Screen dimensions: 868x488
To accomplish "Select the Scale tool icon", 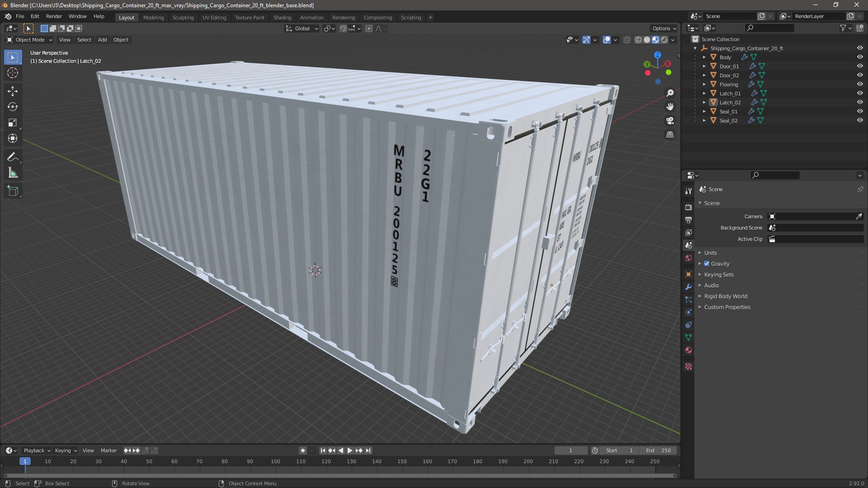I will click(x=13, y=122).
